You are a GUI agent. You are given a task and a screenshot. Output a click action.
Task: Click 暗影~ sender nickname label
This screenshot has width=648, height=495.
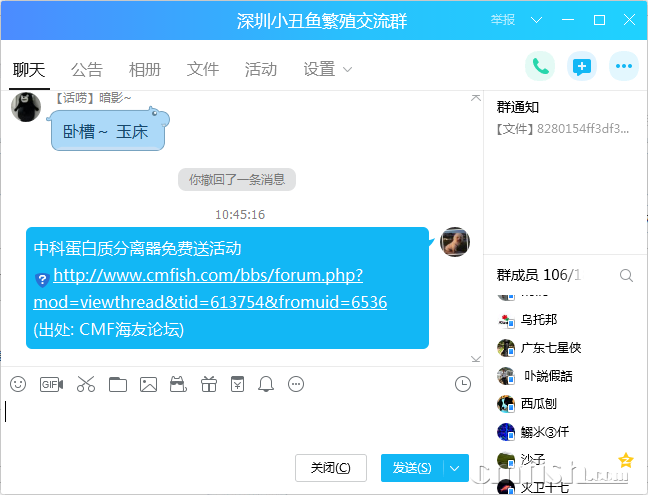(x=93, y=98)
